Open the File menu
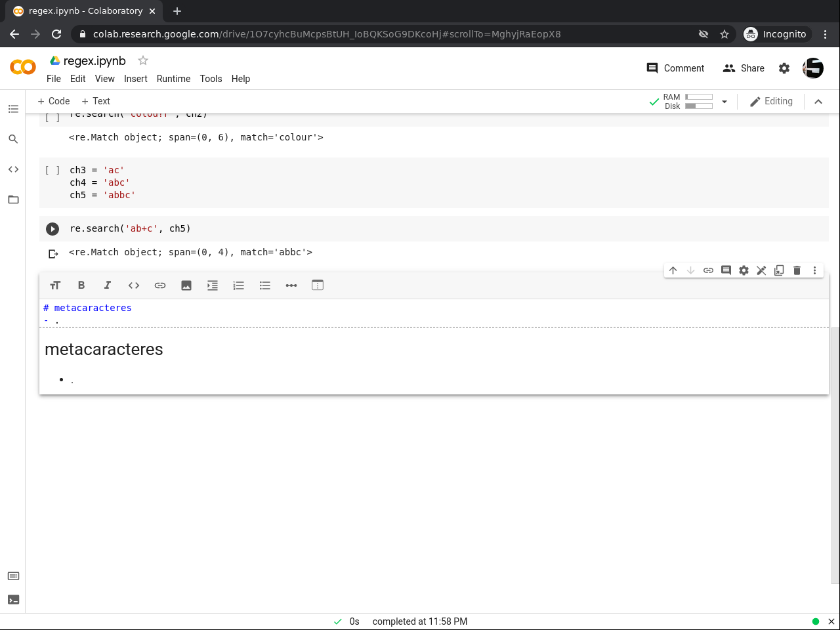 pos(54,79)
